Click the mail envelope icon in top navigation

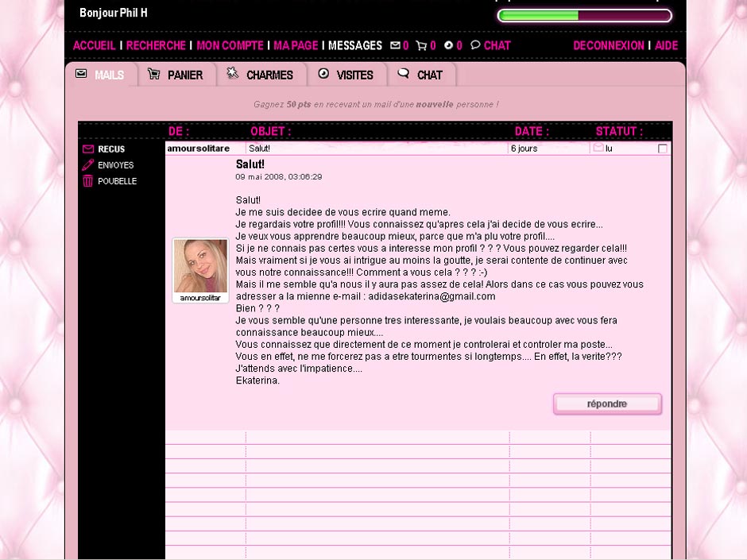[395, 45]
